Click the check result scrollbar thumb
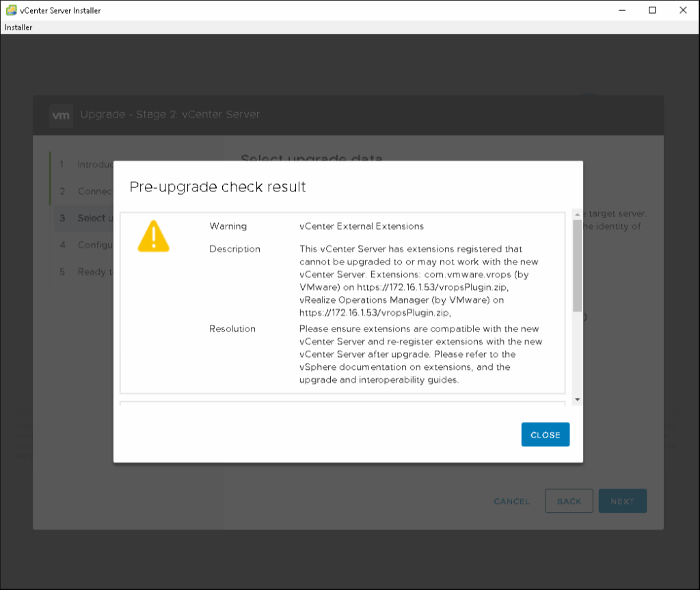The image size is (700, 590). pyautogui.click(x=578, y=267)
